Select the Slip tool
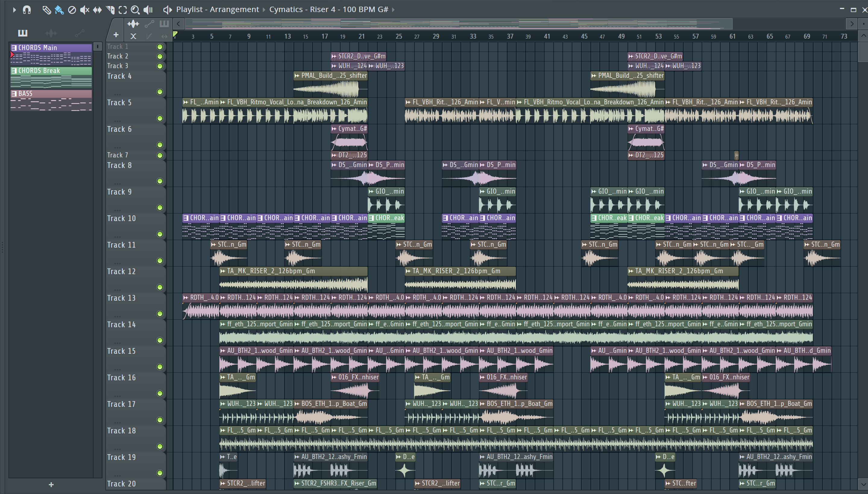This screenshot has width=868, height=494. (x=97, y=10)
